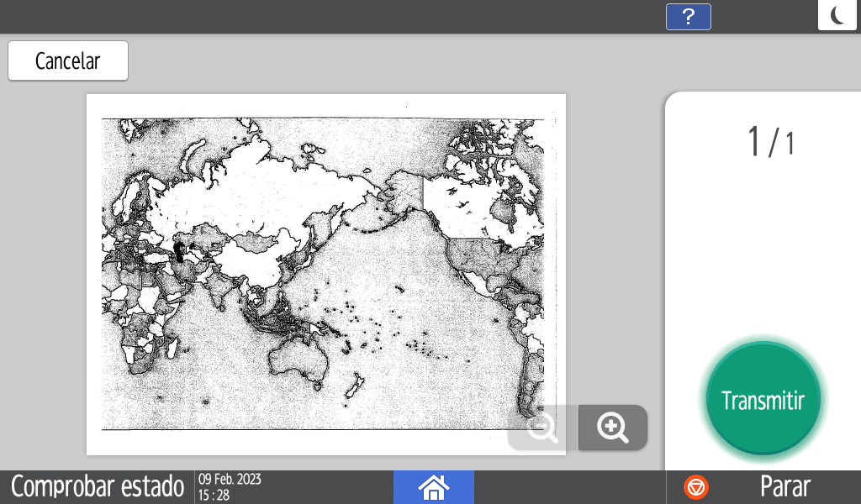
Task: Click the 1/1 page counter
Action: [x=770, y=141]
